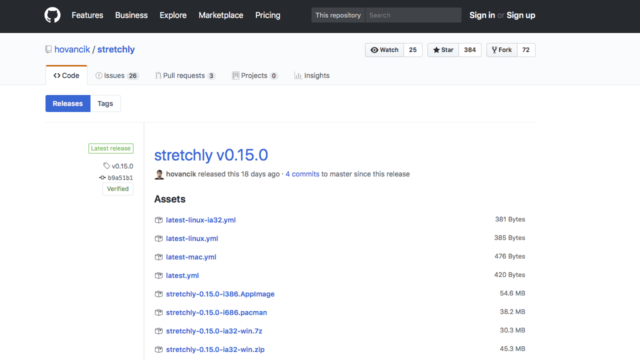Download latest.yml asset
Screen dimensions: 640x360
(182, 276)
